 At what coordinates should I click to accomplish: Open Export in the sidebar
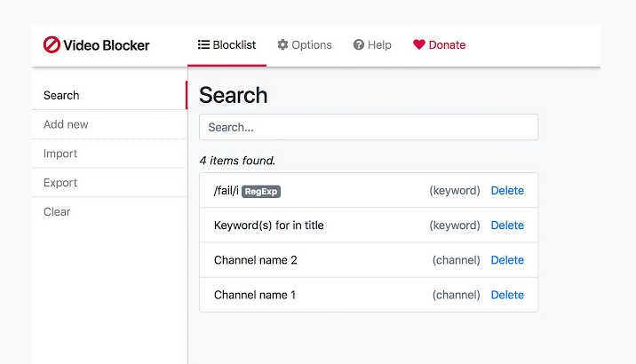(60, 183)
